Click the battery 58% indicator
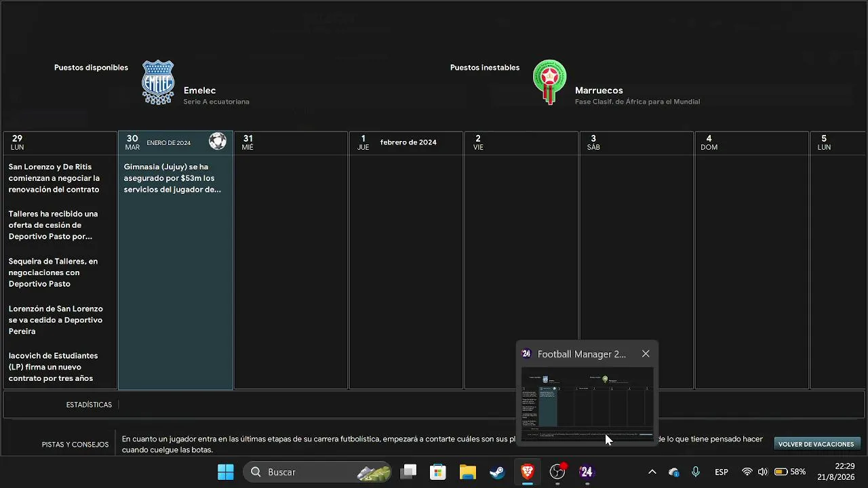868x488 pixels. tap(790, 472)
